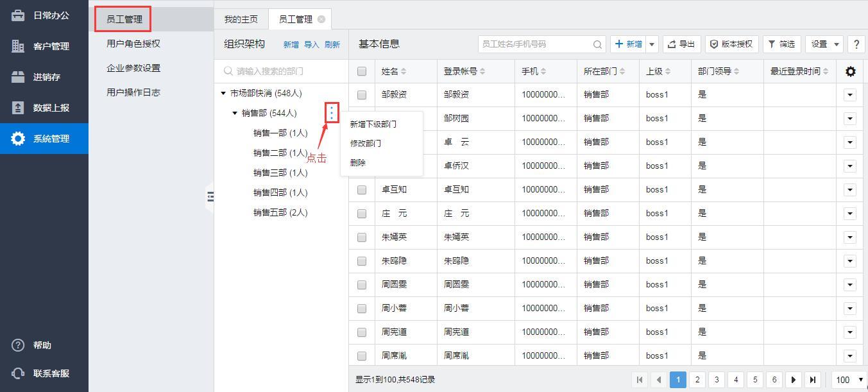Collapse the 市场部快消 tree node
The height and width of the screenshot is (392, 868).
tap(223, 94)
